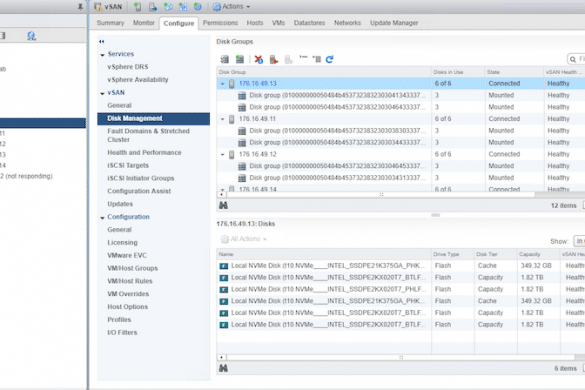Open Health and Performance page

pyautogui.click(x=144, y=152)
